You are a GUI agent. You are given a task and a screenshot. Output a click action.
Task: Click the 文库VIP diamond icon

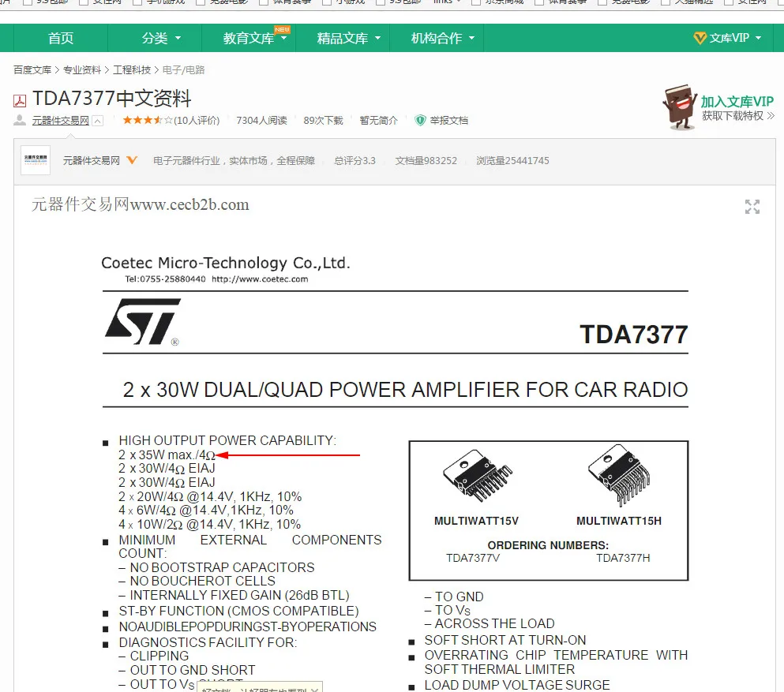pyautogui.click(x=700, y=38)
